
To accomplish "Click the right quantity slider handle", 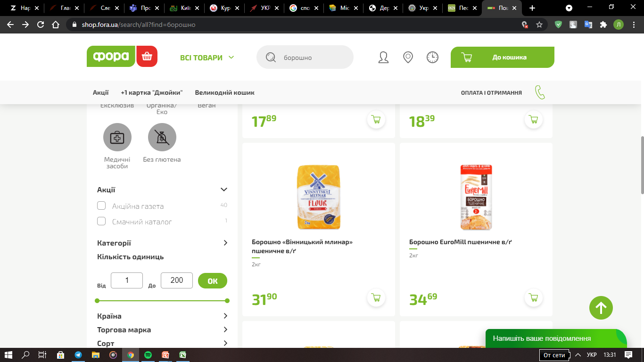I will point(227,301).
